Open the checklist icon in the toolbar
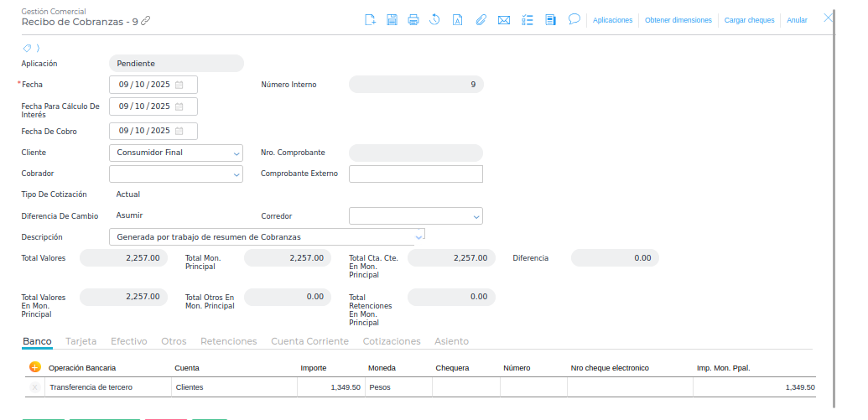The image size is (868, 420). click(528, 19)
